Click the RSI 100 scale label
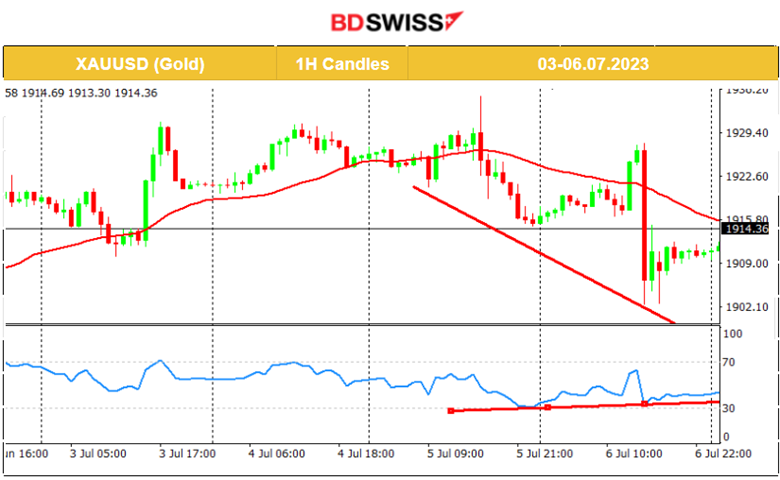The height and width of the screenshot is (480, 780). coord(732,334)
